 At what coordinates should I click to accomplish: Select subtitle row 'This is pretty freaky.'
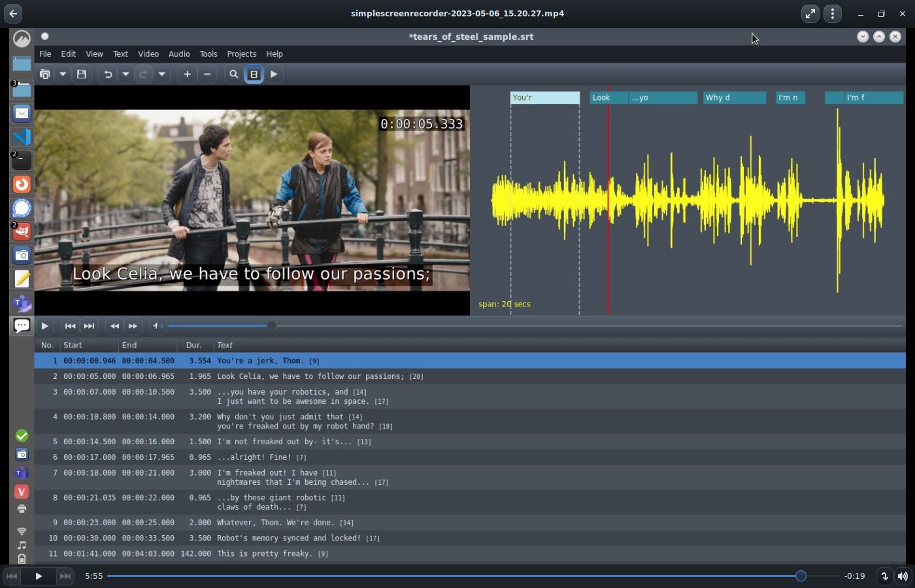coord(470,554)
